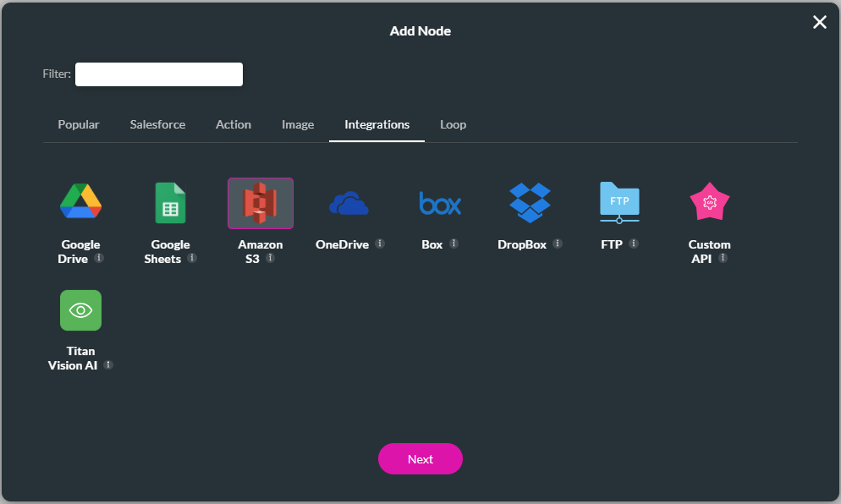Switch to the Action tab
Image resolution: width=841 pixels, height=504 pixels.
(234, 124)
